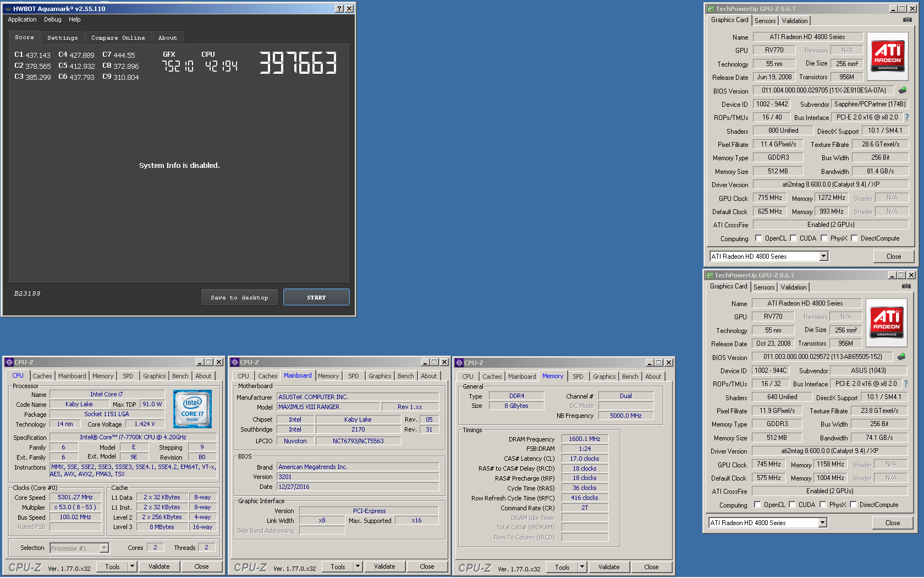Click the CPU-Z title icon in the Mainboard window

point(235,362)
